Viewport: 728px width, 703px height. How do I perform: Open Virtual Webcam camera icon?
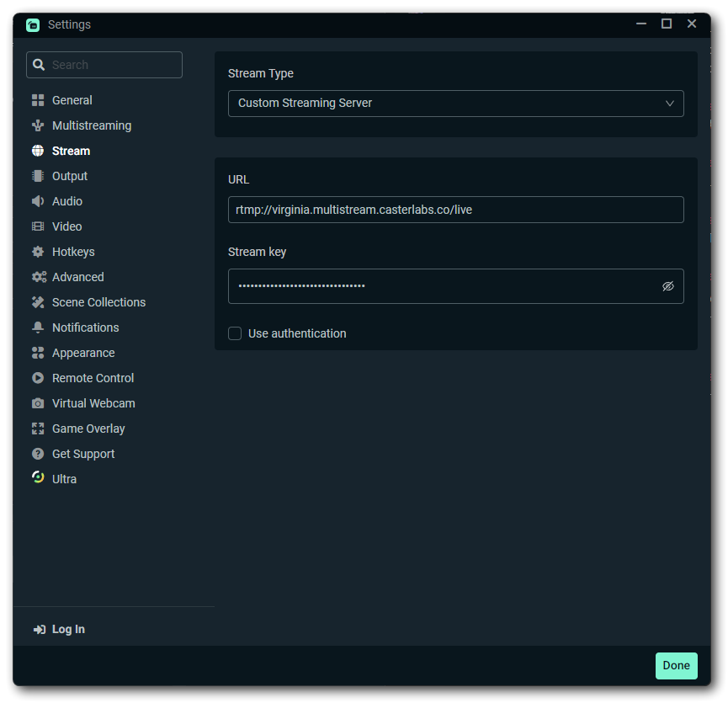coord(38,403)
